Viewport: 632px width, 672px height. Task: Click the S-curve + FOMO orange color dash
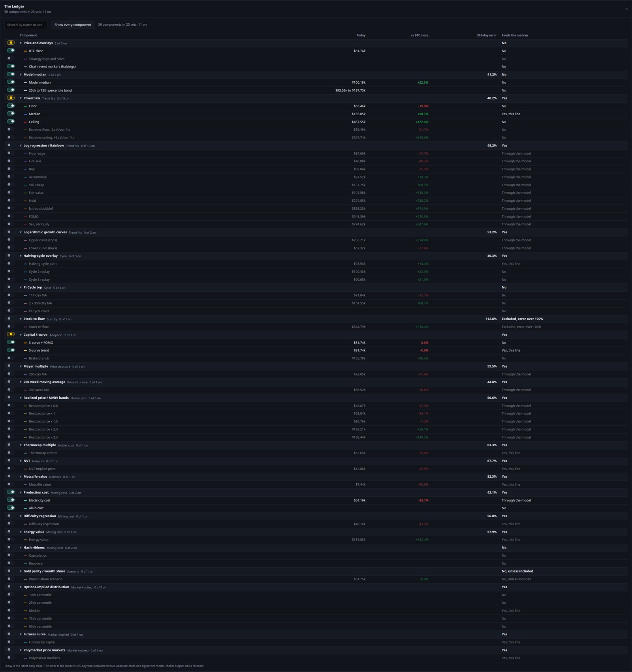[25, 343]
